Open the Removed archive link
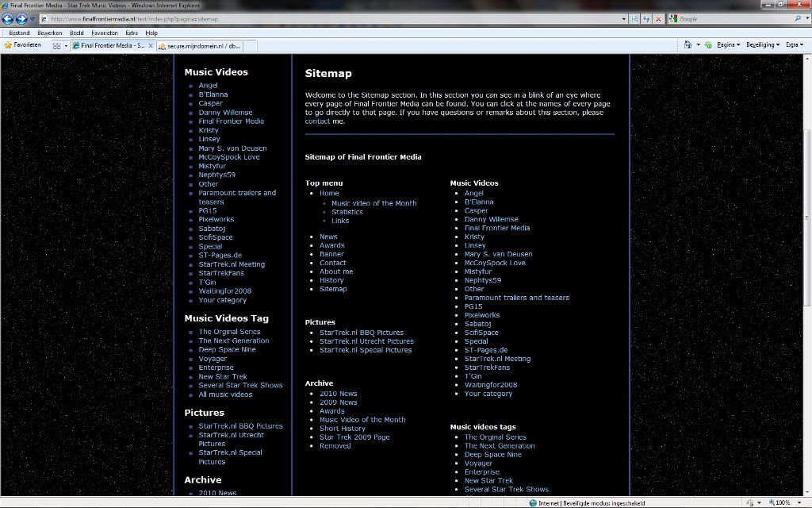The image size is (812, 508). tap(335, 446)
